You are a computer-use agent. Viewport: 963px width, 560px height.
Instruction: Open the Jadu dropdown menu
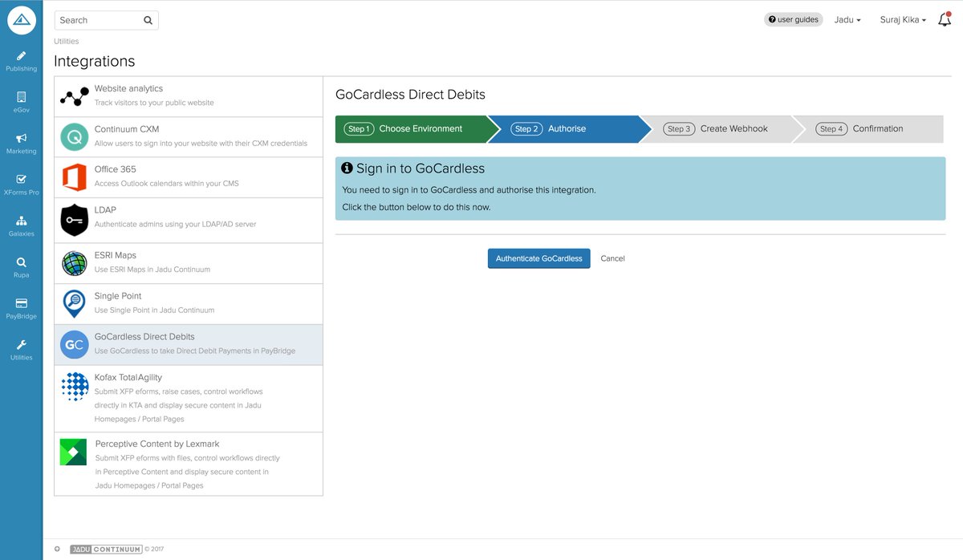[x=847, y=19]
